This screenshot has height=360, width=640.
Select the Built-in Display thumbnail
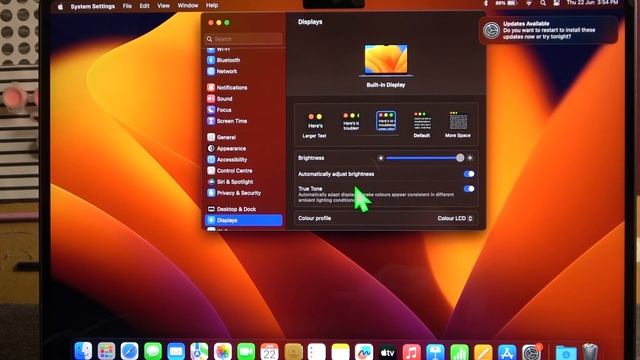tap(386, 60)
